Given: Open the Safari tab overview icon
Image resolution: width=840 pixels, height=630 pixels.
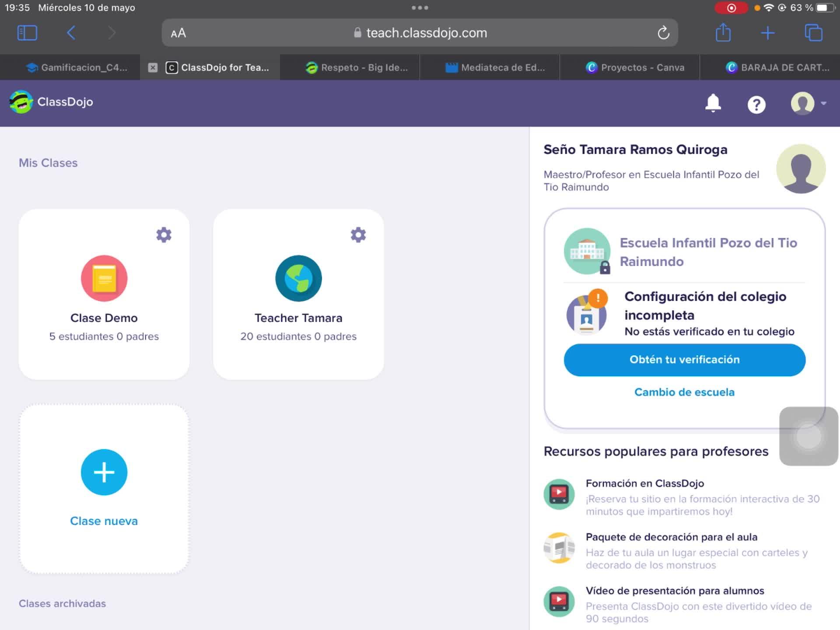Looking at the screenshot, I should point(813,33).
